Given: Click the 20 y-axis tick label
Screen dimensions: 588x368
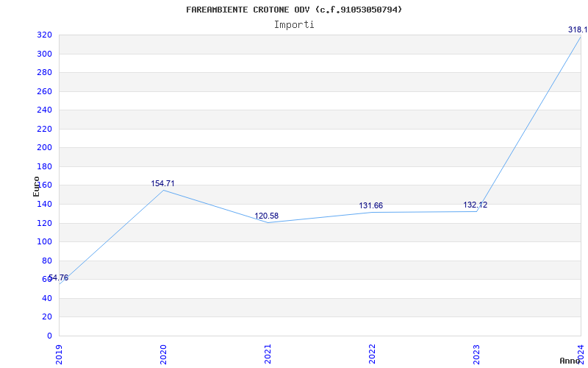Looking at the screenshot, I should tap(47, 317).
